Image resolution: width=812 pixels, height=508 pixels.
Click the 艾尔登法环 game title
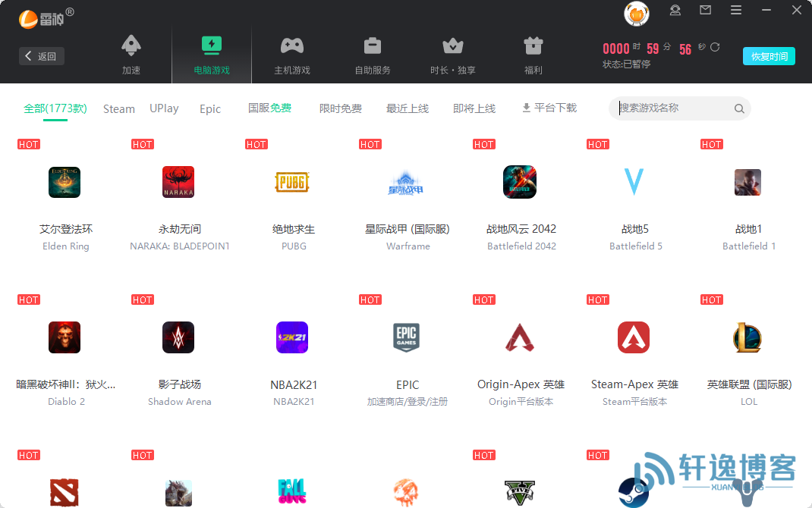[66, 229]
